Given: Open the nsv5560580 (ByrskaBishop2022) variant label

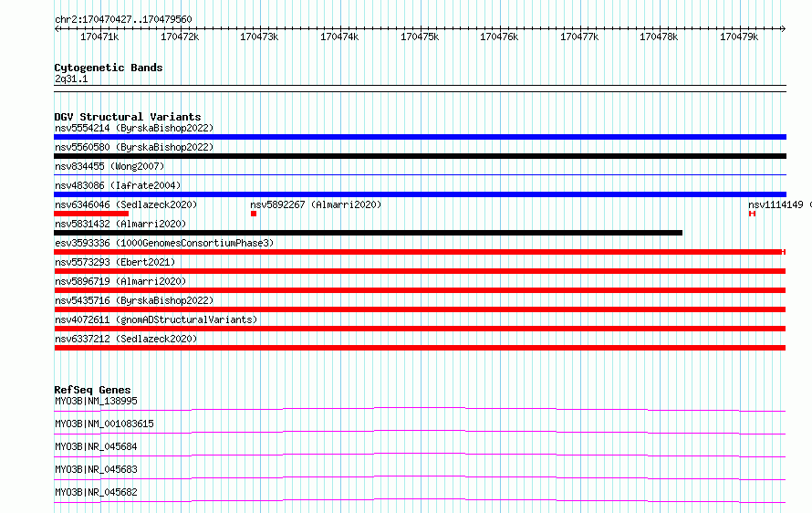Looking at the screenshot, I should click(x=134, y=147).
